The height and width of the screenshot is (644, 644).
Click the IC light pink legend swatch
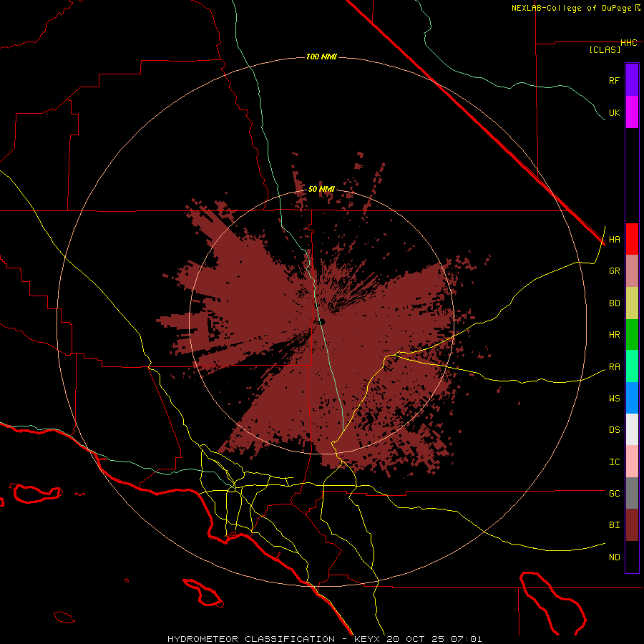632,462
